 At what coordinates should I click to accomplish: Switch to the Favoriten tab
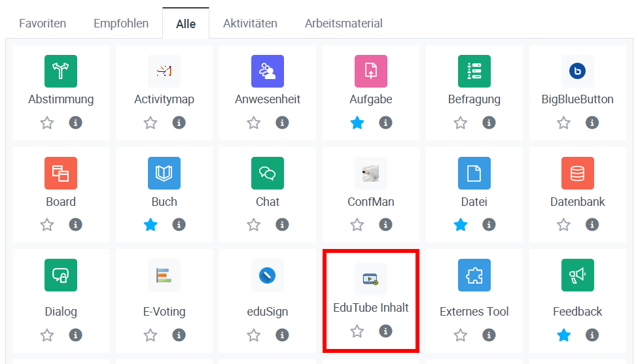(x=43, y=23)
